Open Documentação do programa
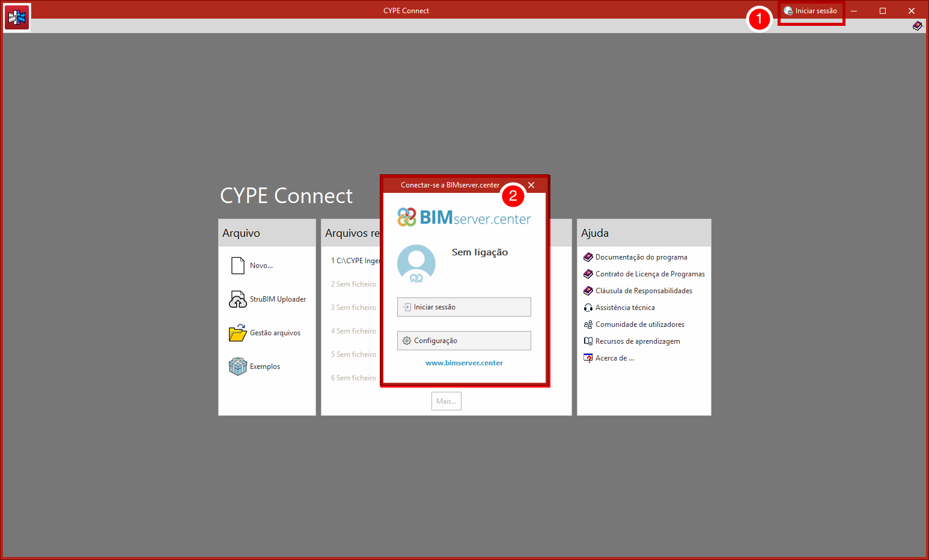The height and width of the screenshot is (560, 929). tap(641, 257)
